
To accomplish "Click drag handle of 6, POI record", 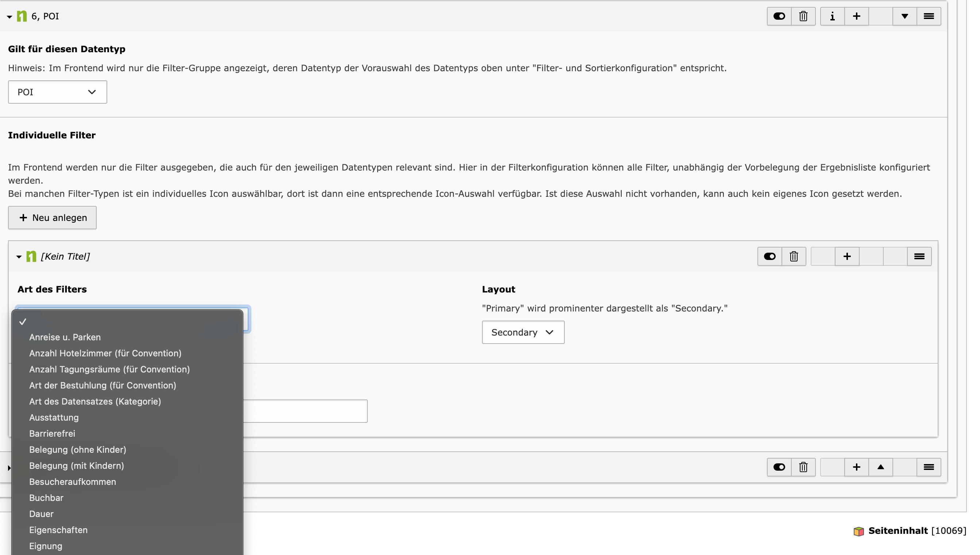I will (928, 16).
